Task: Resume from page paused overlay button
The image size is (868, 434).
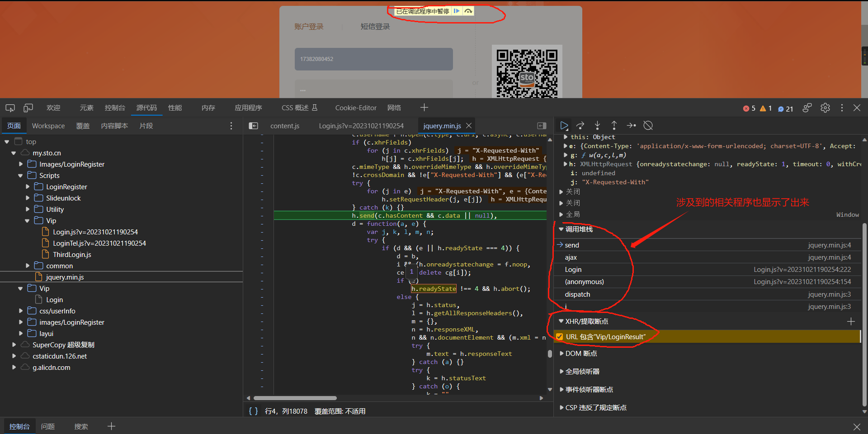Action: tap(457, 11)
